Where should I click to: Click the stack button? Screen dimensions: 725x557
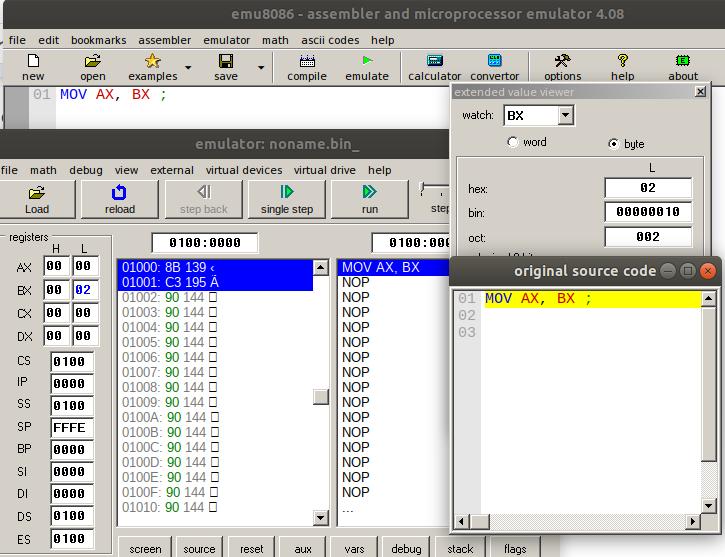(460, 548)
